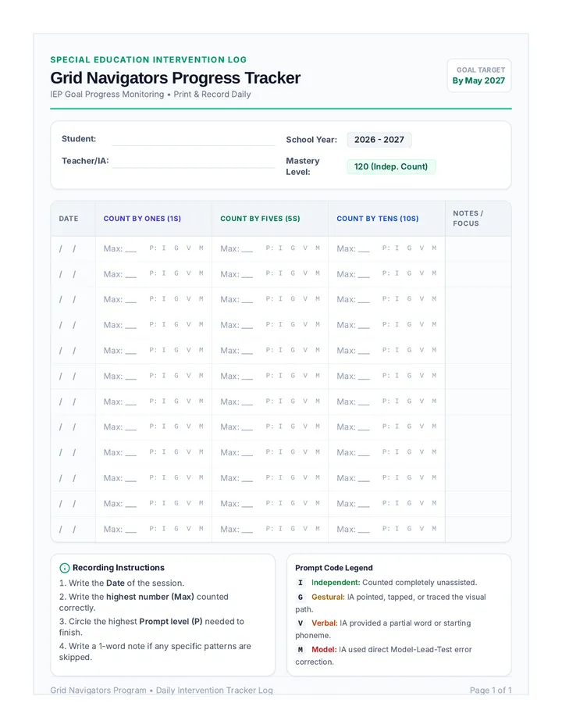This screenshot has width=562, height=728.
Task: Click the 'Prompt Code Legend' heading
Action: (x=334, y=568)
